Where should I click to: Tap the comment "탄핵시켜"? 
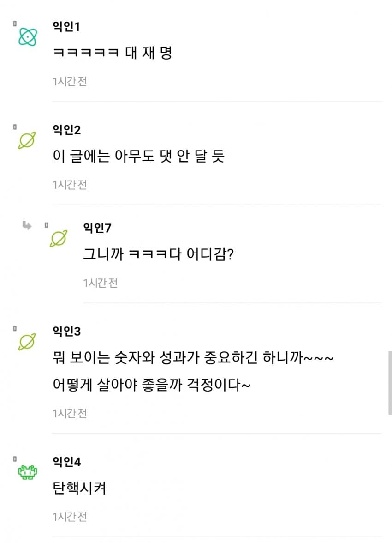click(80, 488)
